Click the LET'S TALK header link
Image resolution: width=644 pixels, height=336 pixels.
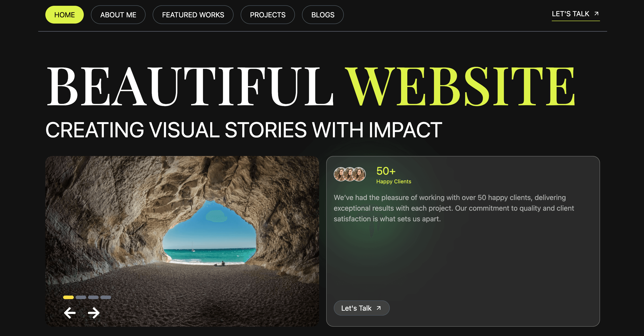pos(576,14)
